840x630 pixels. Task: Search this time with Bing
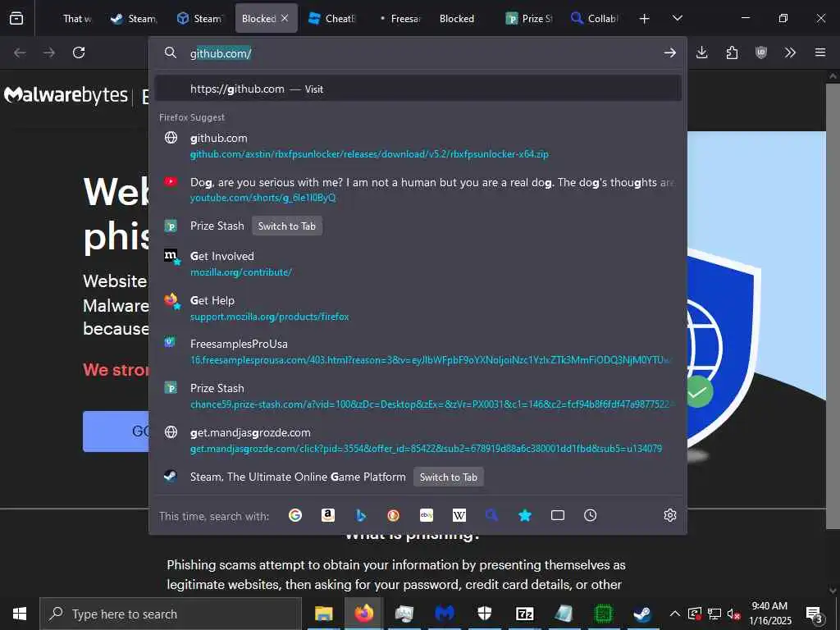(361, 515)
